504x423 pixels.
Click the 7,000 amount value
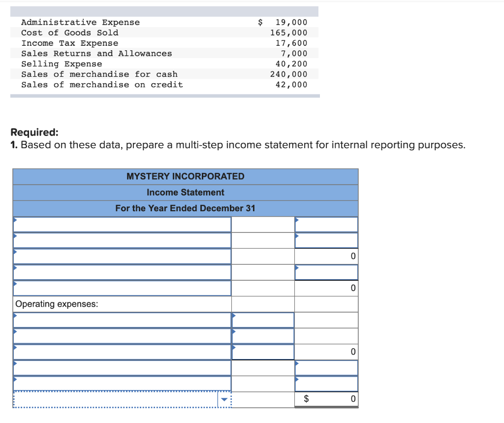[x=294, y=53]
